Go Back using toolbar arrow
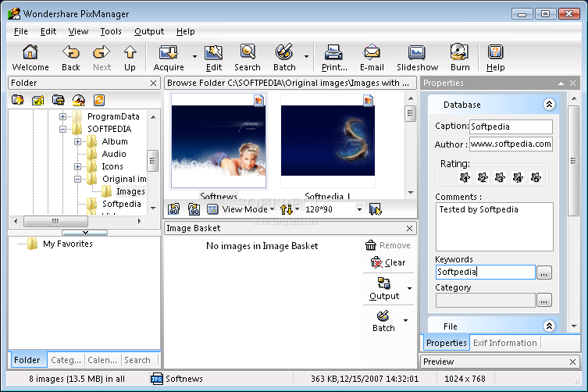 [71, 52]
